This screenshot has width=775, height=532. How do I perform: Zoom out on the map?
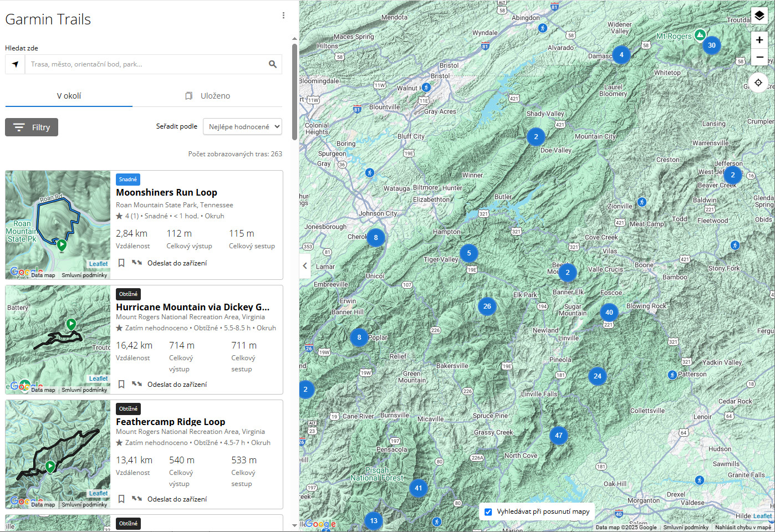(759, 57)
